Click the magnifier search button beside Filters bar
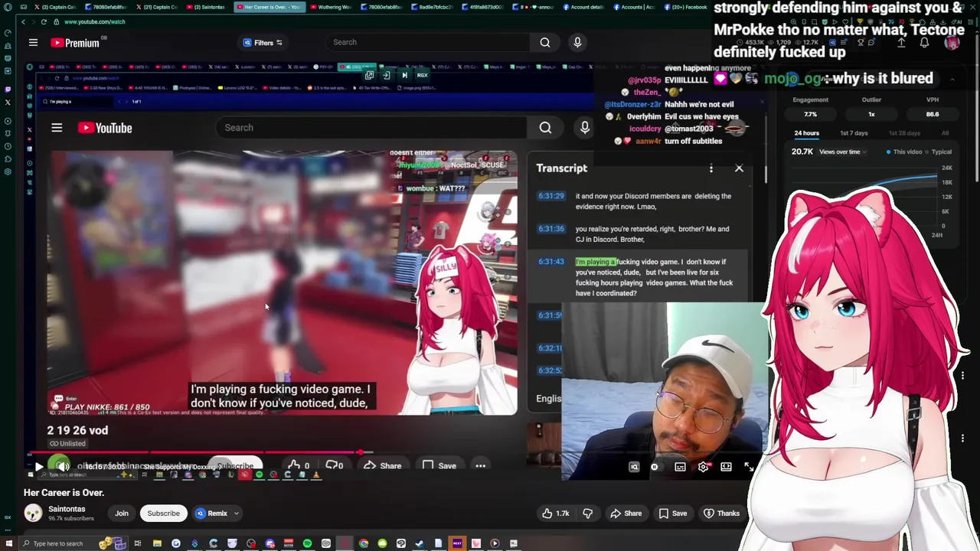The image size is (980, 551). 545,42
